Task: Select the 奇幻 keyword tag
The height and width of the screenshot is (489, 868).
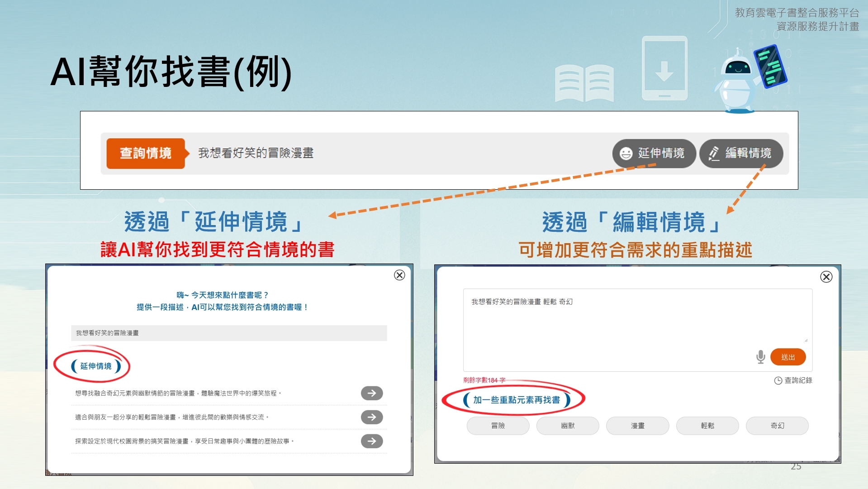Action: (777, 426)
